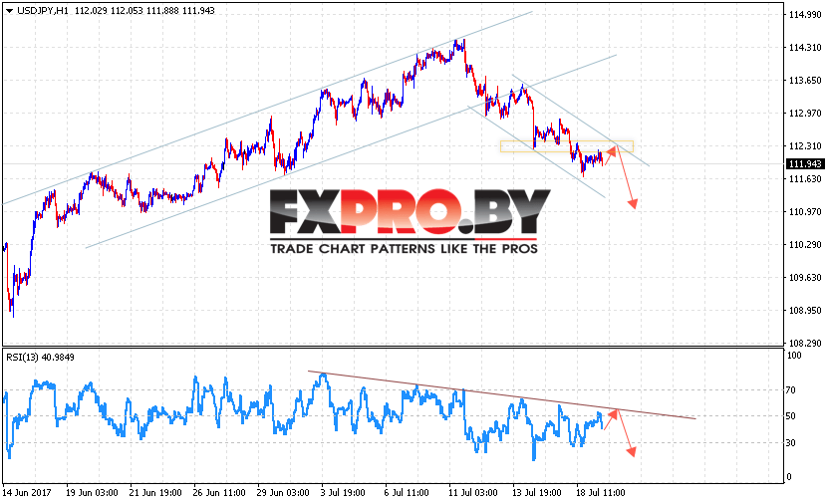Screen dimensions: 826x504
Task: Click the 109.630 price axis label
Action: point(805,278)
